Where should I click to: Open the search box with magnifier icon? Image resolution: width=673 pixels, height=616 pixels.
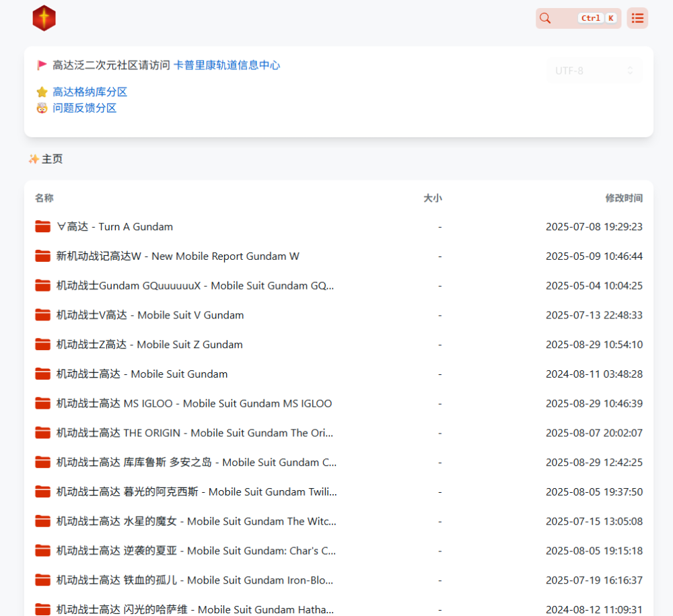click(578, 18)
